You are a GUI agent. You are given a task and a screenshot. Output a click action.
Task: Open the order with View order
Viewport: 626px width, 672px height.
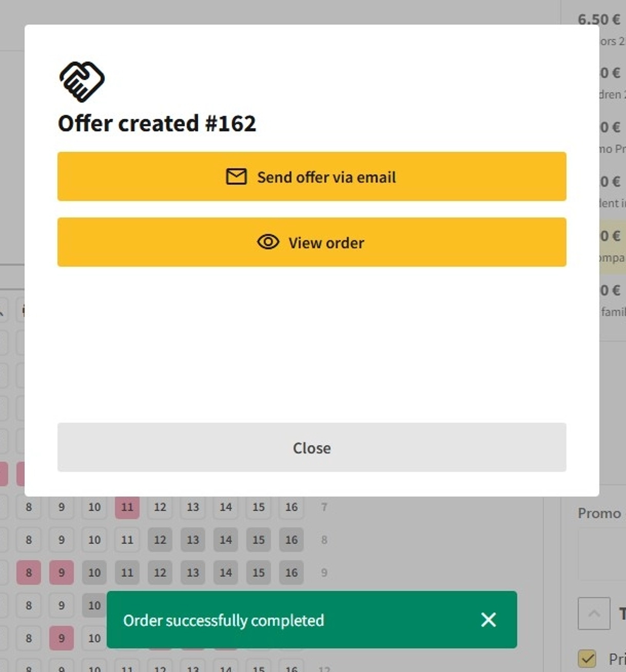tap(312, 242)
